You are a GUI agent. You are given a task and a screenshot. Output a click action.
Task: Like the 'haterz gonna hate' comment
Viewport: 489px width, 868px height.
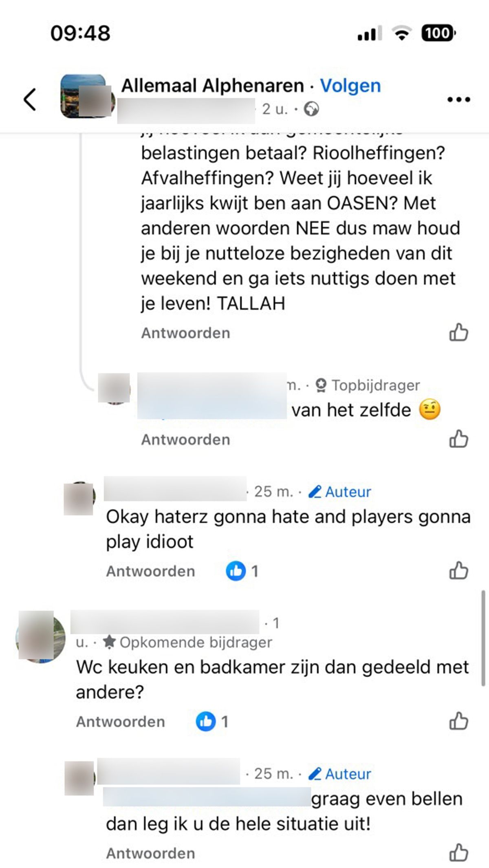458,571
